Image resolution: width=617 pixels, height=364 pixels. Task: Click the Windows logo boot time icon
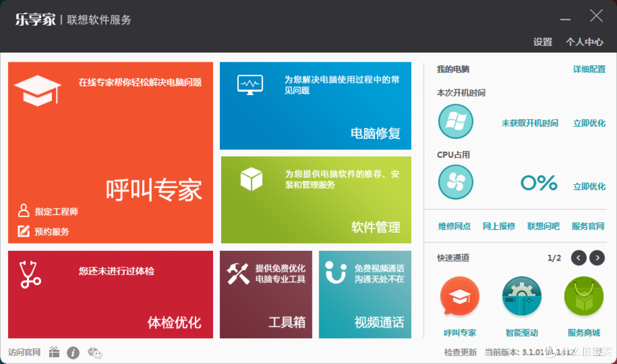pos(455,121)
